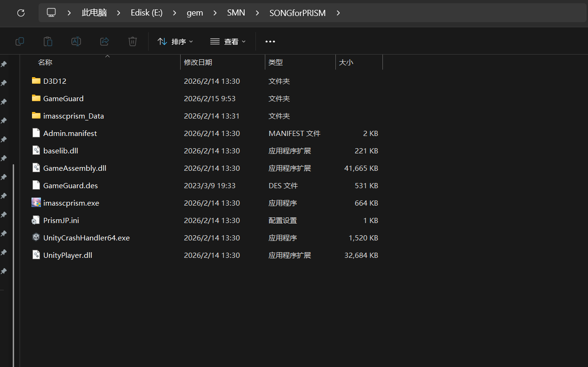Image resolution: width=588 pixels, height=367 pixels.
Task: Click SONGforPRISM in breadcrumb path
Action: [x=297, y=13]
